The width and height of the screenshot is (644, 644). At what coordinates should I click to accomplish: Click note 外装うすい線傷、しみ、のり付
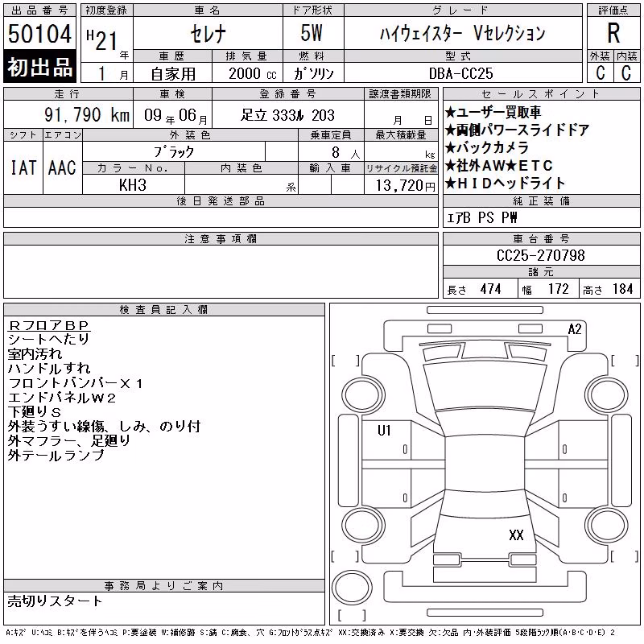(104, 427)
